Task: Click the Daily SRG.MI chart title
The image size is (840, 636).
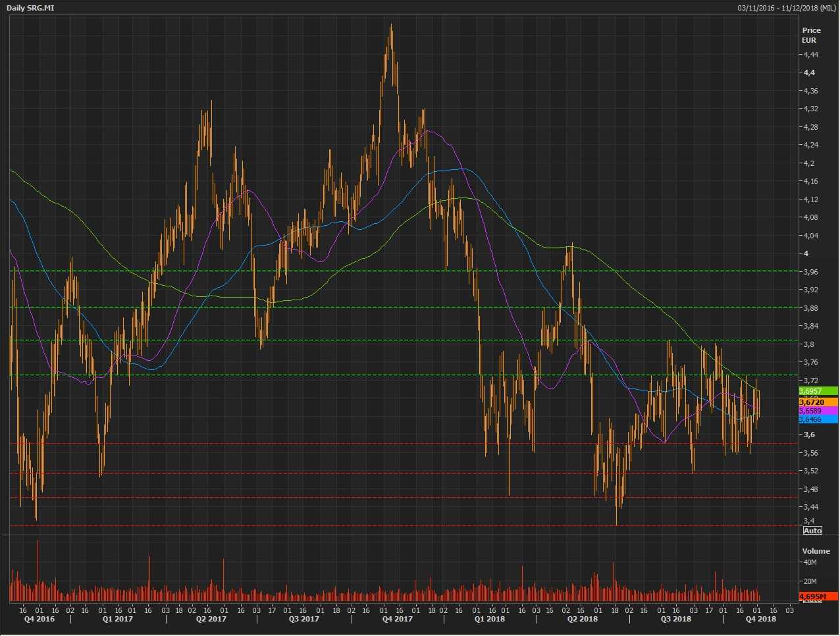Action: tap(30, 7)
